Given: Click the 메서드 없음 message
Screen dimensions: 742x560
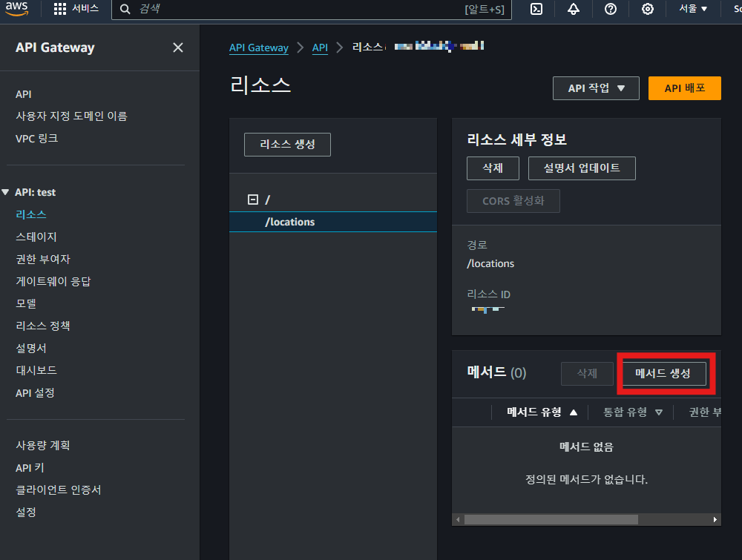Looking at the screenshot, I should coord(586,447).
